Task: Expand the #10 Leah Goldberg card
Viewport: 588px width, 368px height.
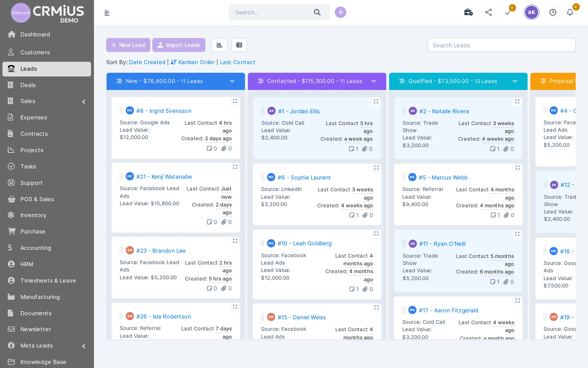Action: coord(376,233)
